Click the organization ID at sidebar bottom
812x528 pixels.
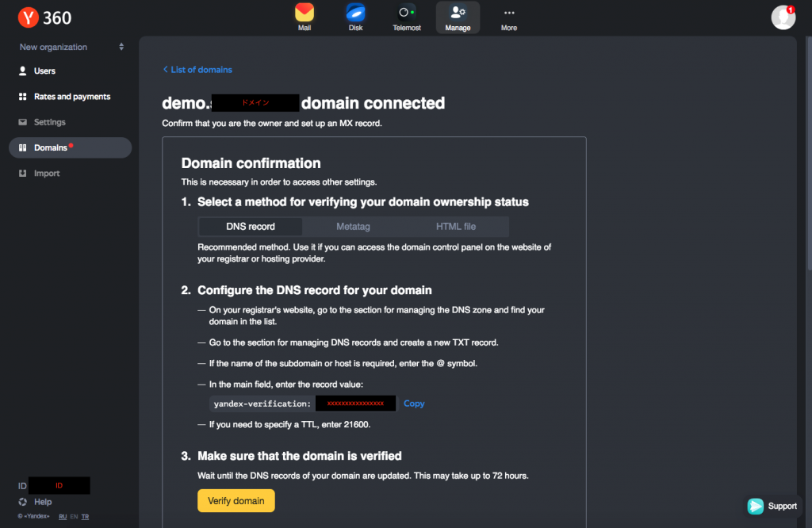click(54, 485)
